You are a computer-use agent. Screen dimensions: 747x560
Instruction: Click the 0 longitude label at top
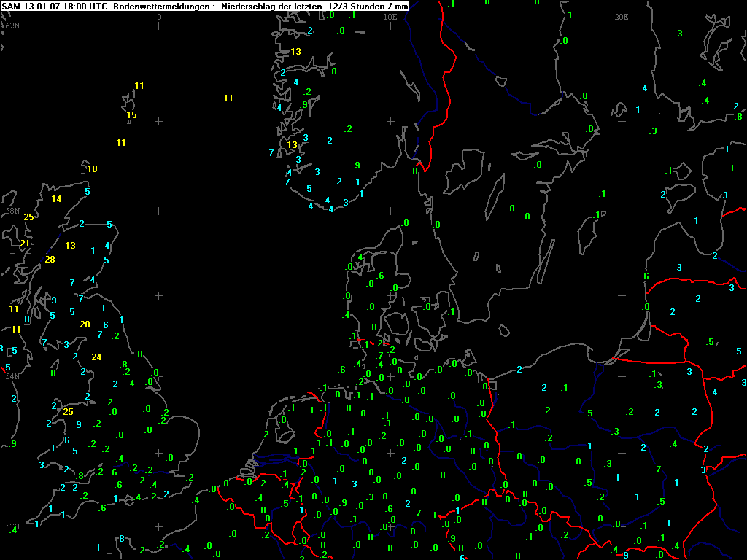pyautogui.click(x=159, y=16)
